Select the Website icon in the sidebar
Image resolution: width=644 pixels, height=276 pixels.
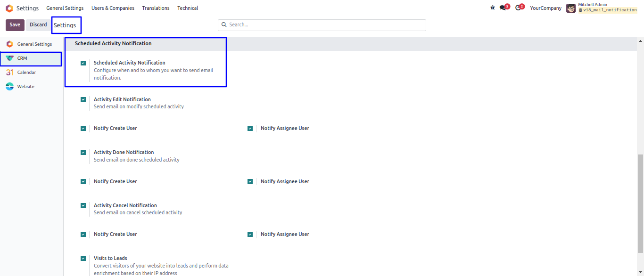pos(9,86)
